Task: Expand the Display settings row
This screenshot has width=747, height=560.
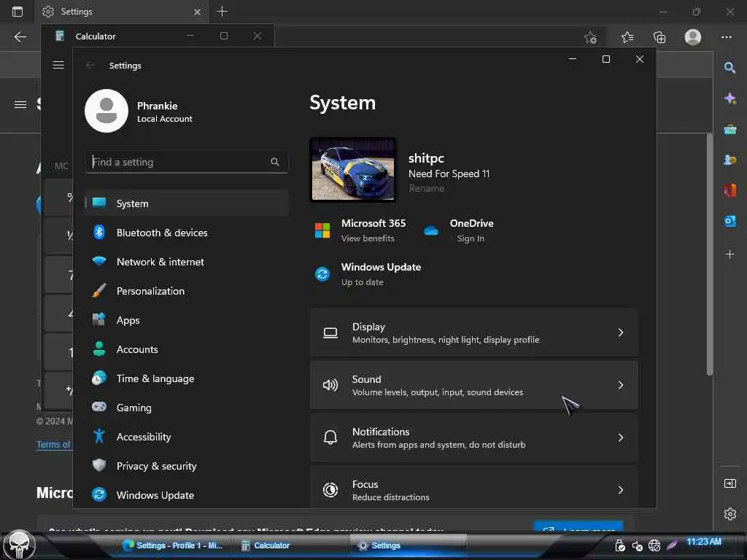Action: [x=474, y=332]
